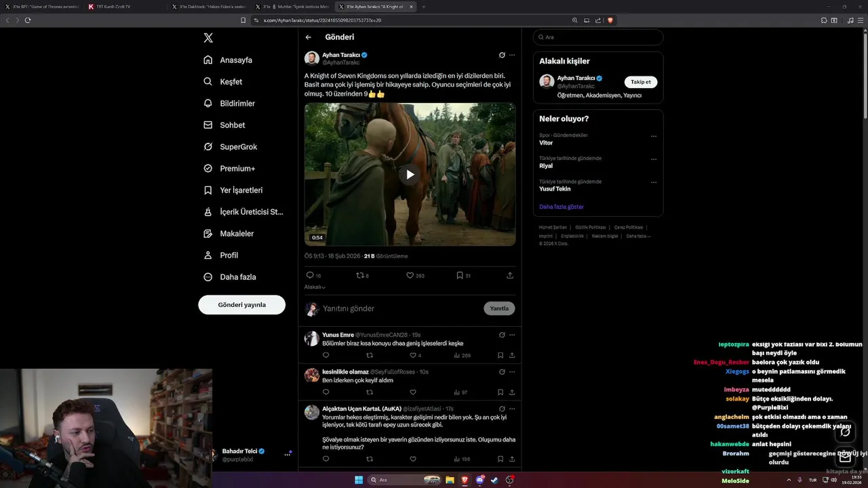
Task: Click Takip et to follow Ayhan Tarakcı
Action: (x=641, y=82)
